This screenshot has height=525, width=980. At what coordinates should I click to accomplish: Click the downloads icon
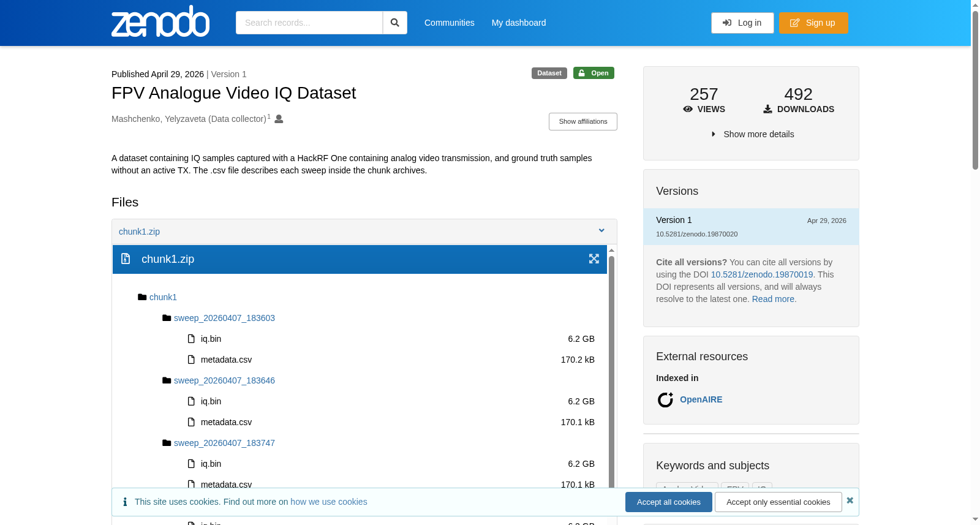point(767,109)
